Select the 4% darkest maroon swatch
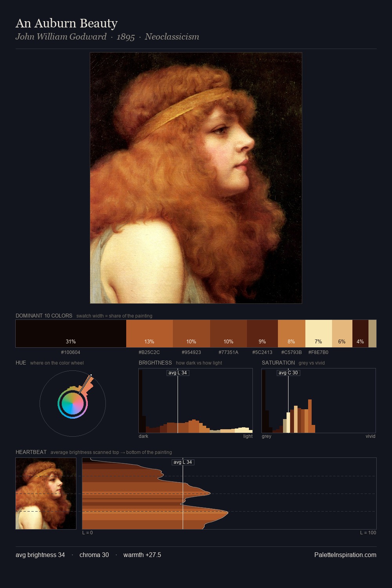This screenshot has width=392, height=588. click(x=360, y=334)
